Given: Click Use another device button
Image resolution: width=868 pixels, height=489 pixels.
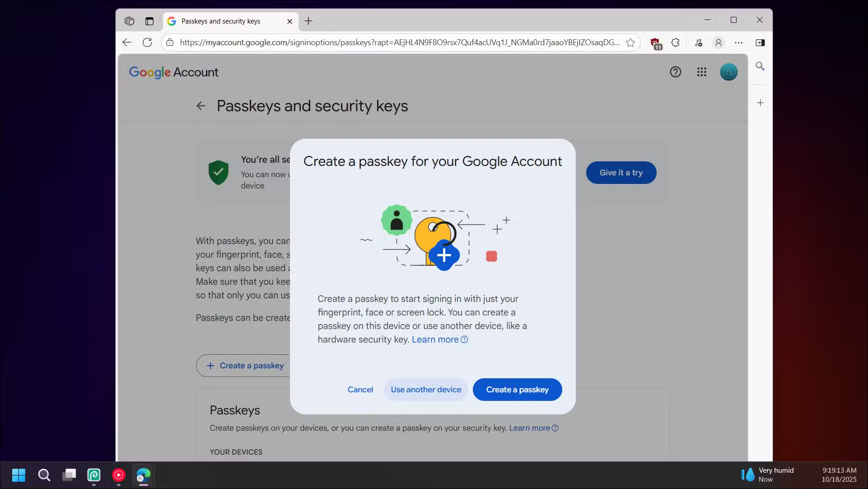Looking at the screenshot, I should (426, 390).
